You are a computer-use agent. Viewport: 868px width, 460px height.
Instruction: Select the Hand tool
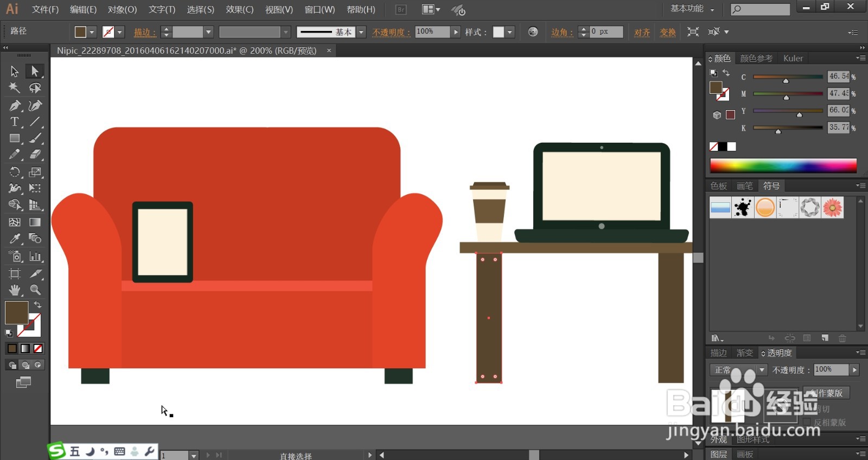15,290
